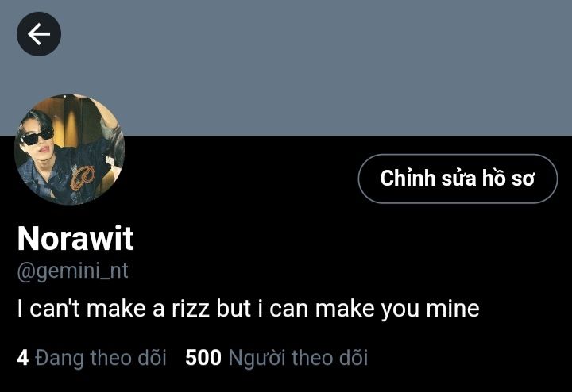Select the display name Norawit
This screenshot has width=572, height=392.
click(75, 238)
